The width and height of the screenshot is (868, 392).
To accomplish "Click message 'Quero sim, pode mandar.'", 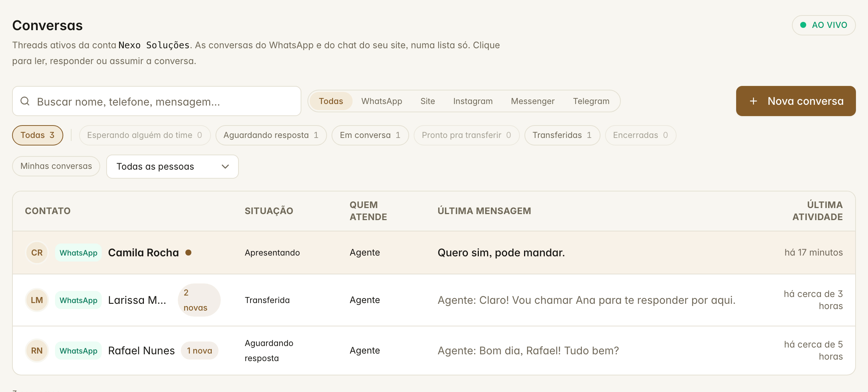I will tap(501, 253).
